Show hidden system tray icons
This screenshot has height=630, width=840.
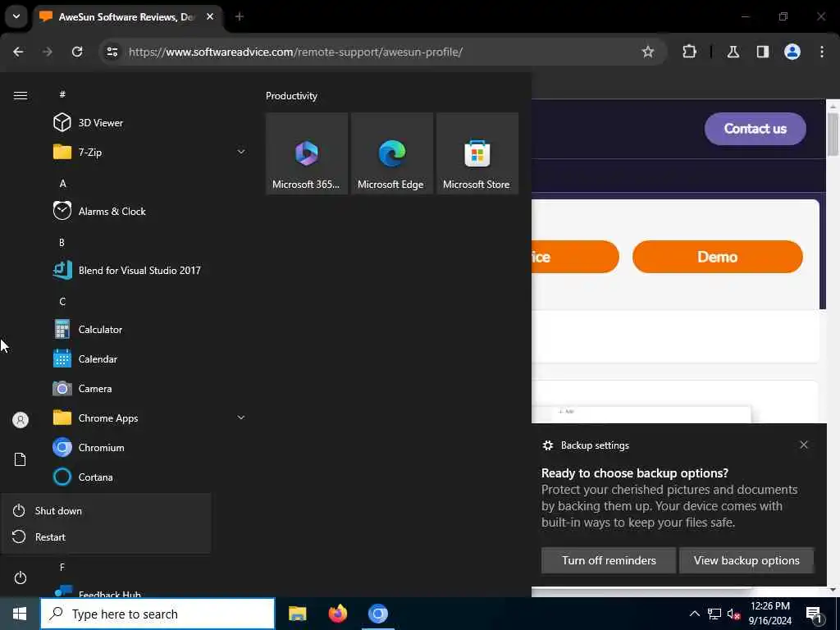pos(694,614)
